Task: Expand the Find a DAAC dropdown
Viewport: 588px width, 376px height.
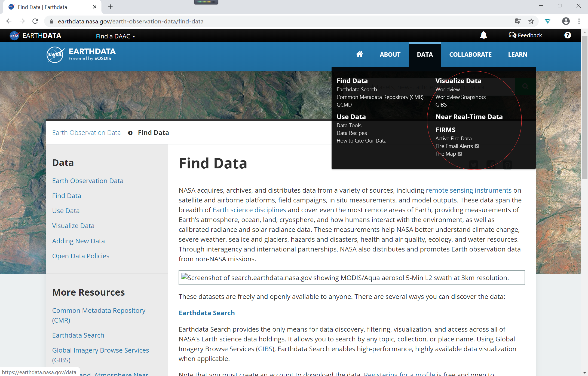Action: click(115, 36)
